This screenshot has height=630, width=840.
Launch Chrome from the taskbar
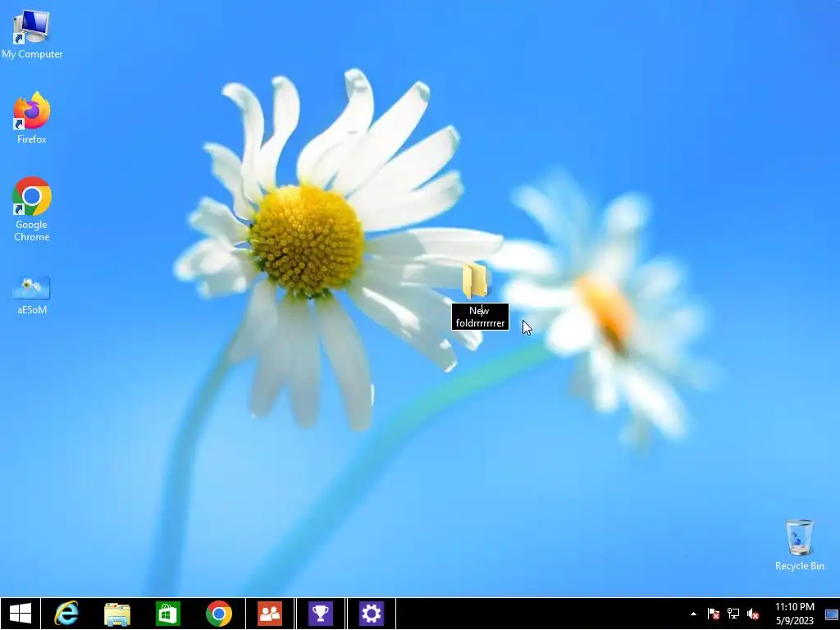[x=218, y=614]
